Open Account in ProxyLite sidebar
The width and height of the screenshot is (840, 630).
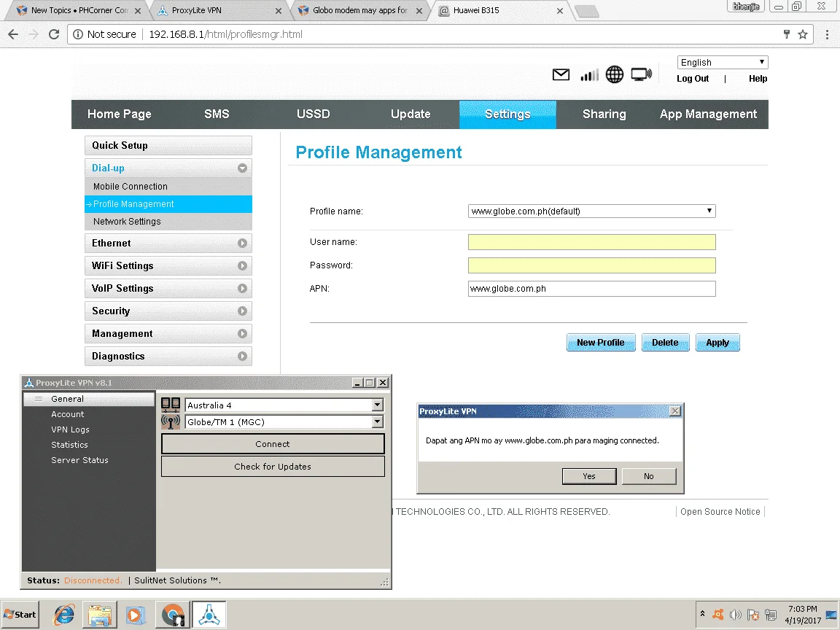[68, 414]
